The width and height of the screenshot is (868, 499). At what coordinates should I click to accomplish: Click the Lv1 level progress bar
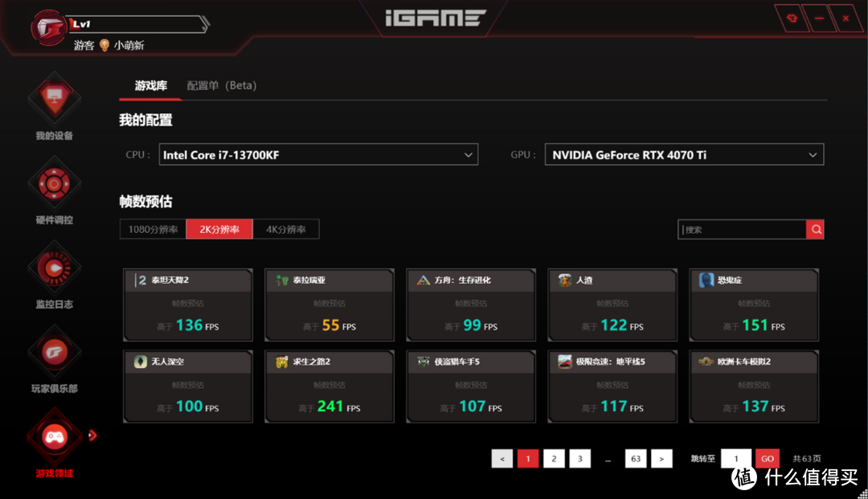[137, 24]
